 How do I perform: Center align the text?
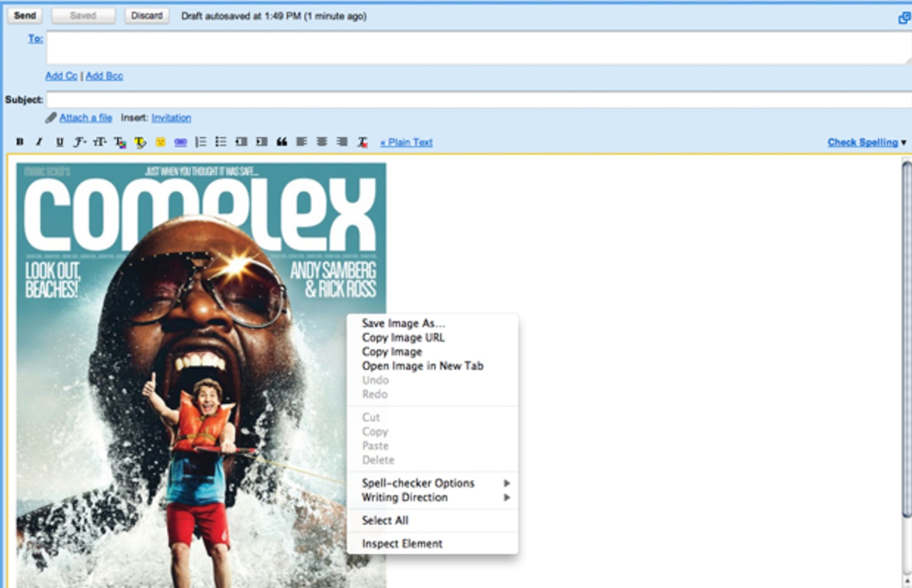coord(322,142)
